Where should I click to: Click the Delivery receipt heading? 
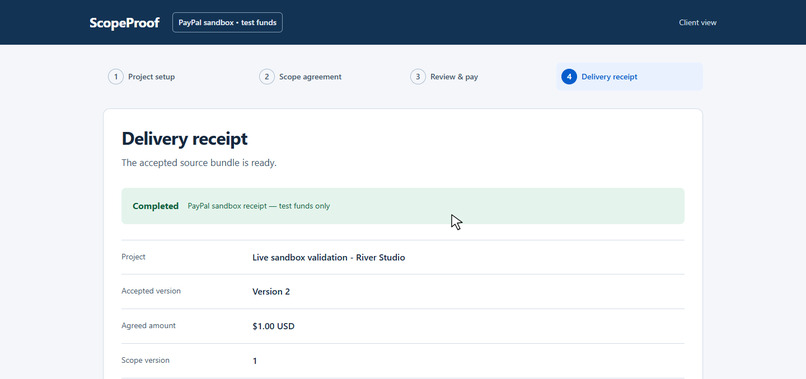click(185, 139)
